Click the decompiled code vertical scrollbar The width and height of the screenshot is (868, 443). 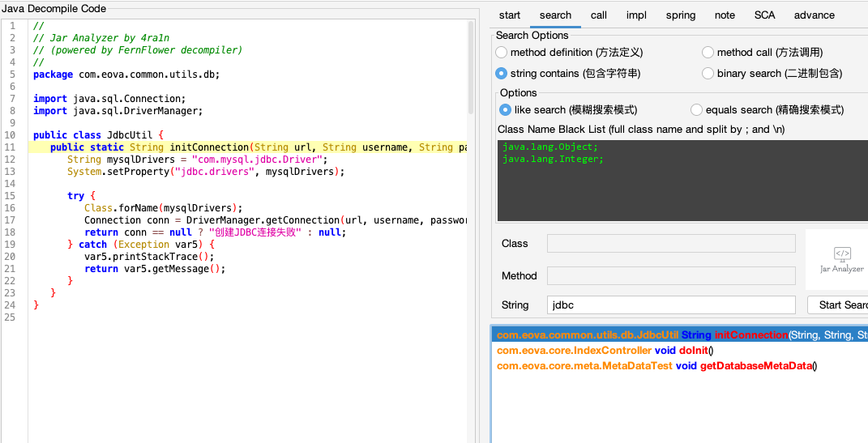tap(471, 66)
